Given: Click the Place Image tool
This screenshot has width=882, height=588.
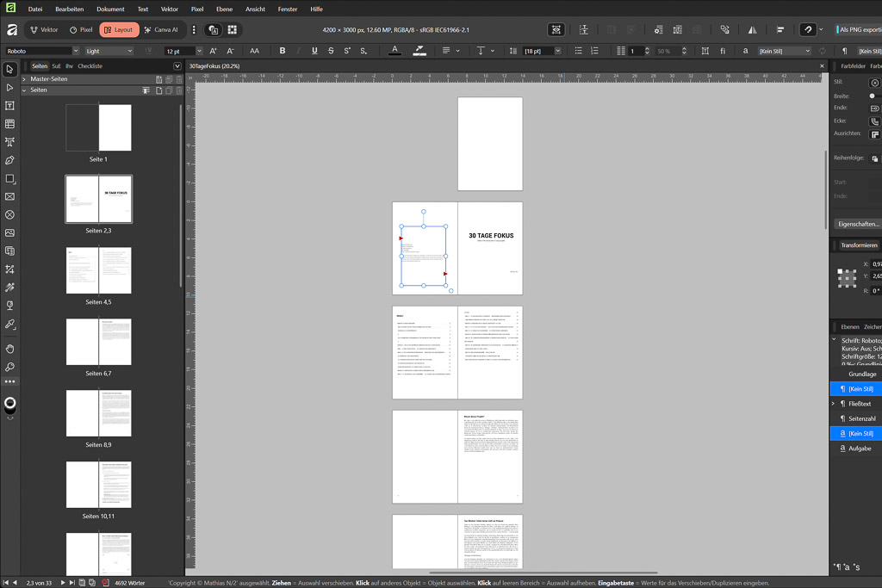Looking at the screenshot, I should click(x=10, y=232).
